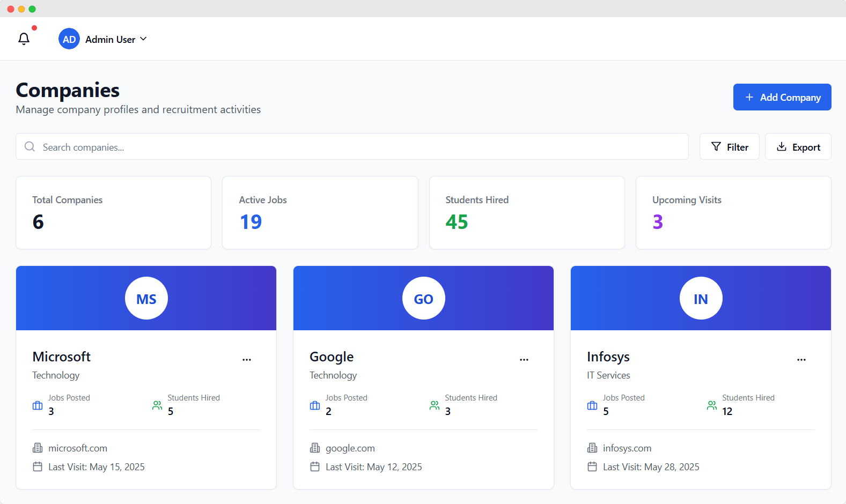Viewport: 846px width, 504px height.
Task: Click the MS logo circle
Action: click(x=146, y=298)
